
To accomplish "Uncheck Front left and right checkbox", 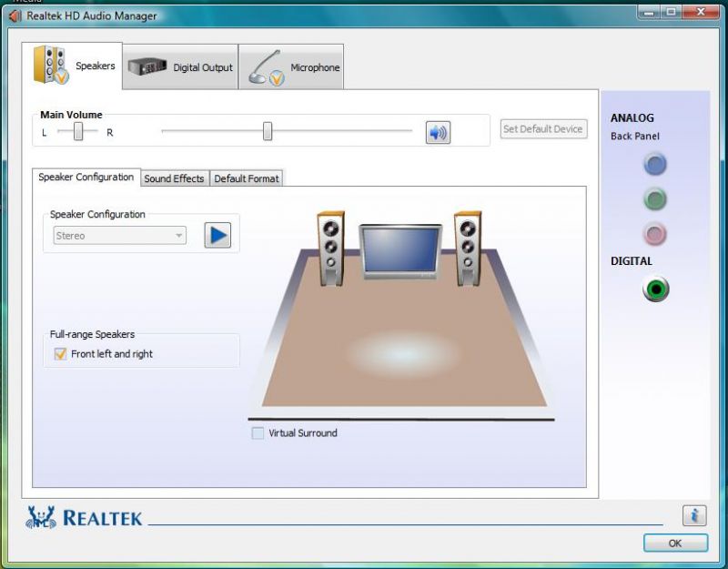I will click(61, 354).
